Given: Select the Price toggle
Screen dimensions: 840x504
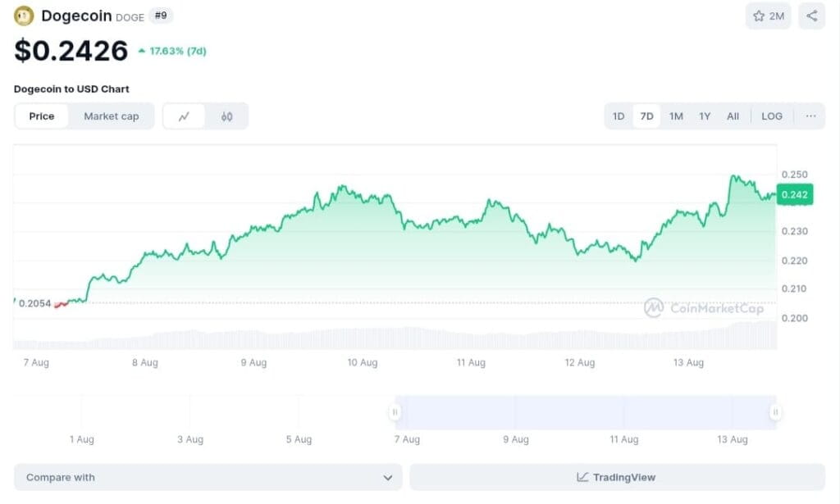Looking at the screenshot, I should [x=42, y=116].
